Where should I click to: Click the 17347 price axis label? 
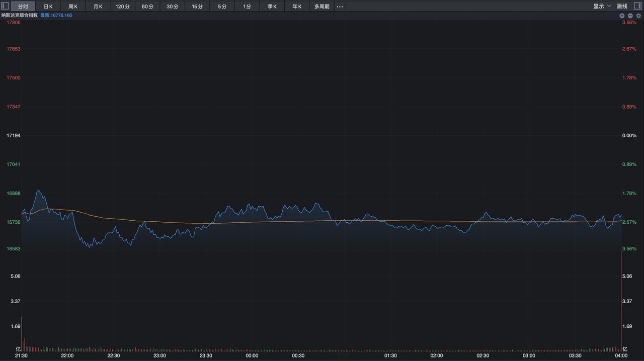[x=14, y=107]
